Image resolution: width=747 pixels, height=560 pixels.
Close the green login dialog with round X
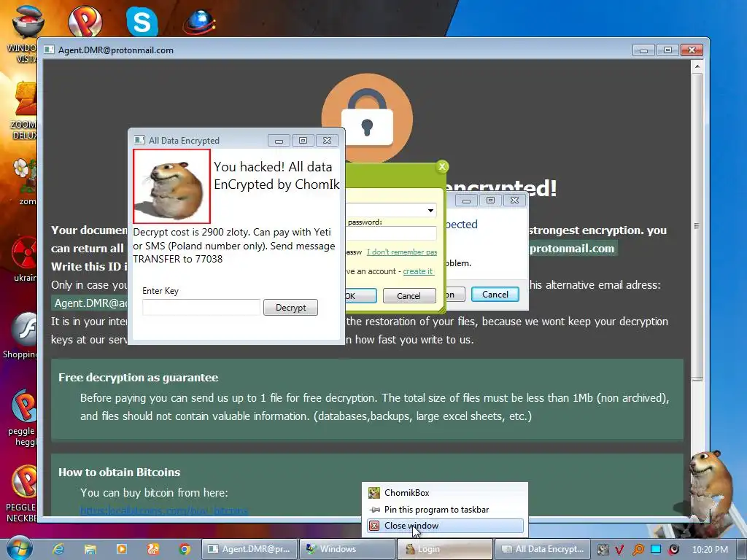coord(442,166)
